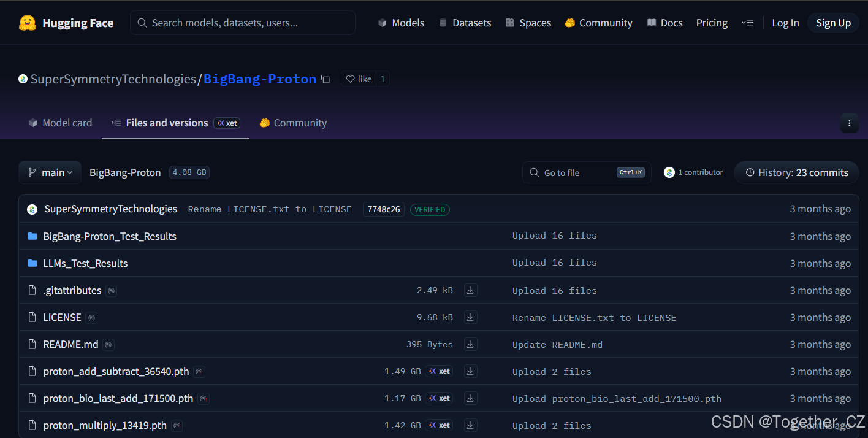Open Community in the top navigation bar
868x438 pixels.
(599, 23)
